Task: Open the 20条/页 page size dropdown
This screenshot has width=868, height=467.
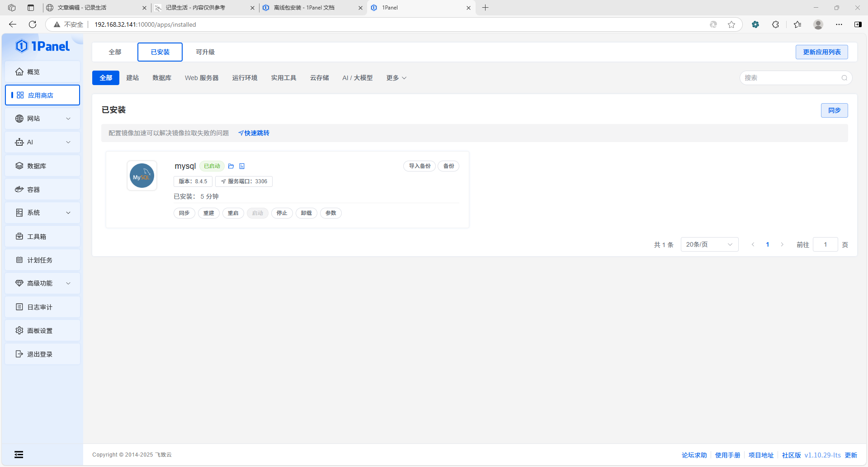Action: pos(709,244)
